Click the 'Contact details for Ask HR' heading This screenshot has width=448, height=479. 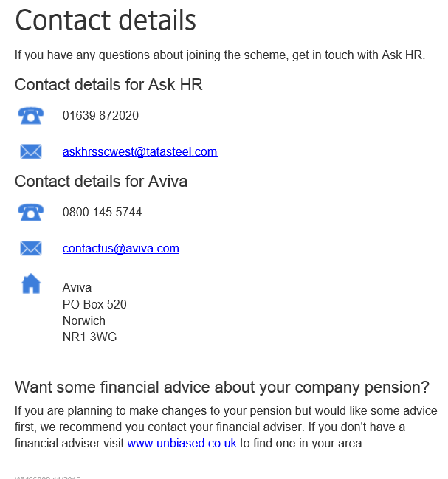tap(108, 85)
